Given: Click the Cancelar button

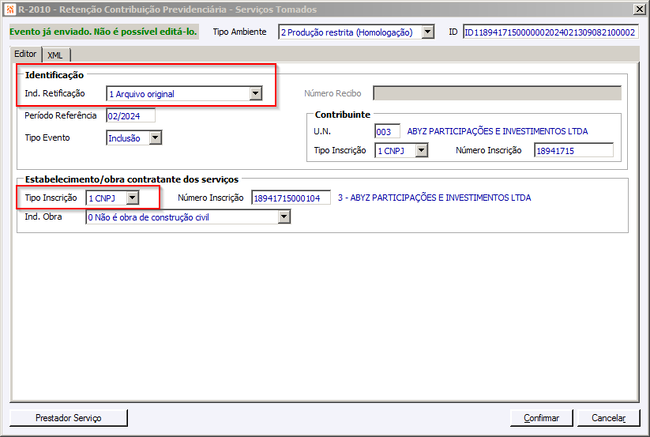Looking at the screenshot, I should coord(609,418).
